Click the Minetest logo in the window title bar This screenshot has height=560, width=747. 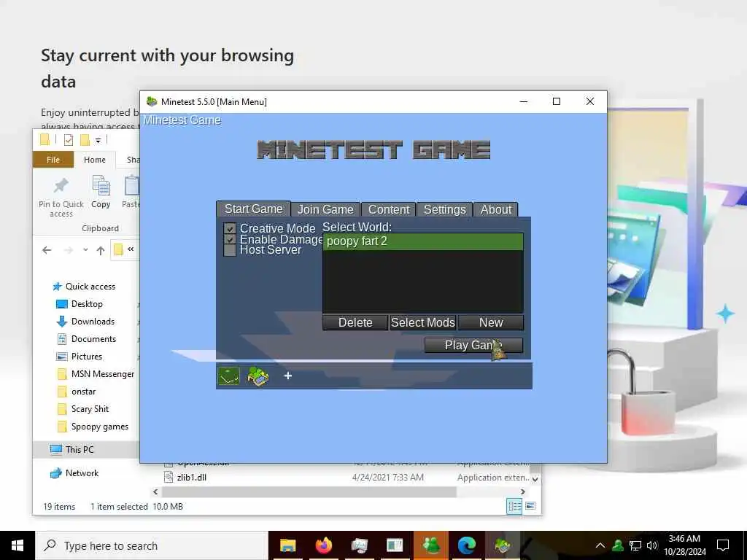click(152, 101)
